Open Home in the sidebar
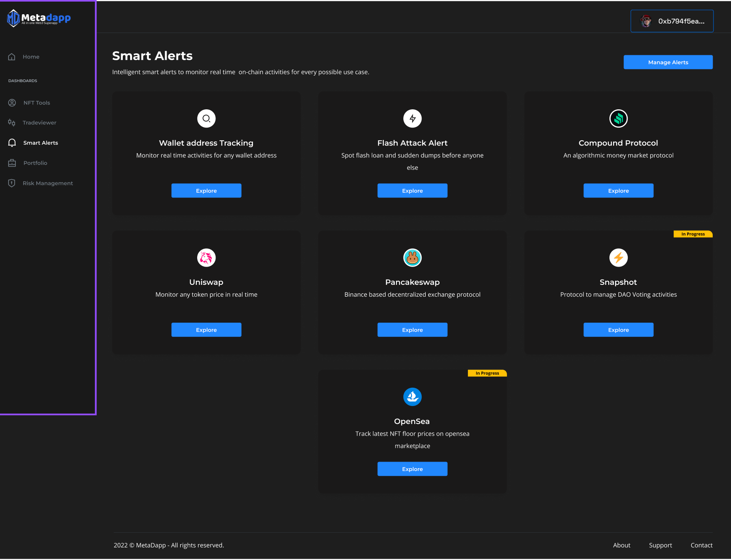731x560 pixels. pos(31,57)
